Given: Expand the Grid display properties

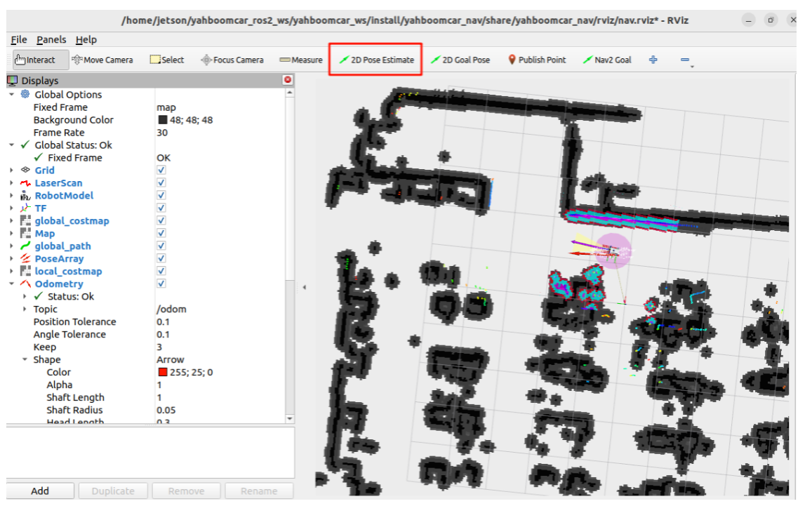Looking at the screenshot, I should coord(11,171).
